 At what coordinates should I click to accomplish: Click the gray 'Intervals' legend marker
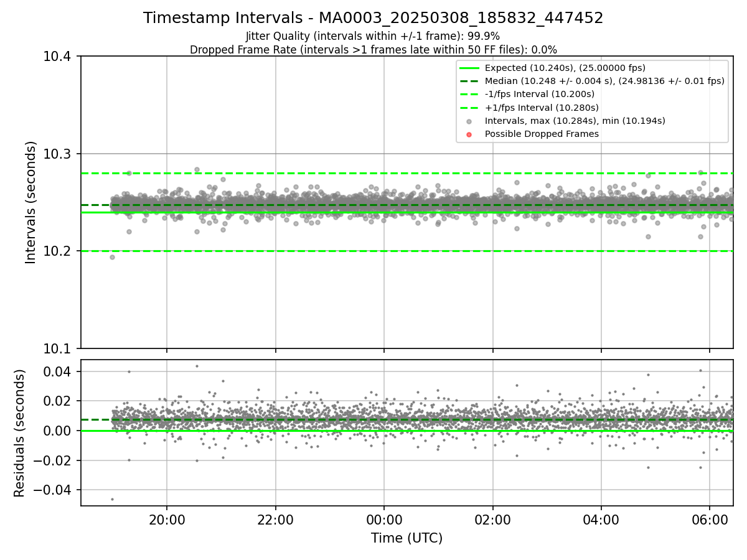tap(469, 121)
